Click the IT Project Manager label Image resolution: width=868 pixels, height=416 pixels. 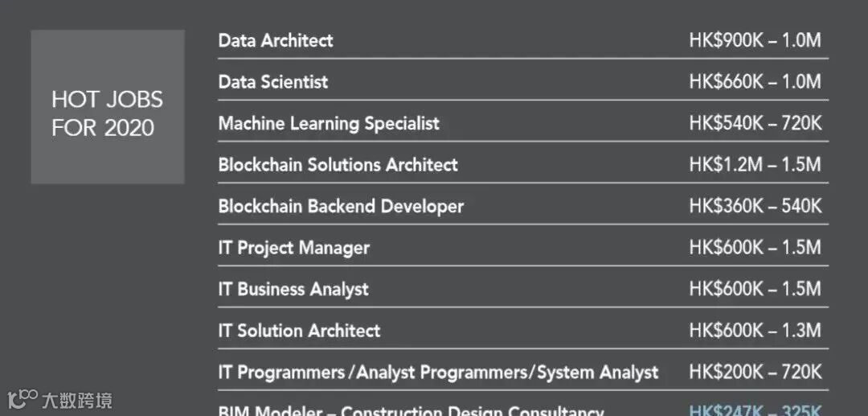(294, 248)
